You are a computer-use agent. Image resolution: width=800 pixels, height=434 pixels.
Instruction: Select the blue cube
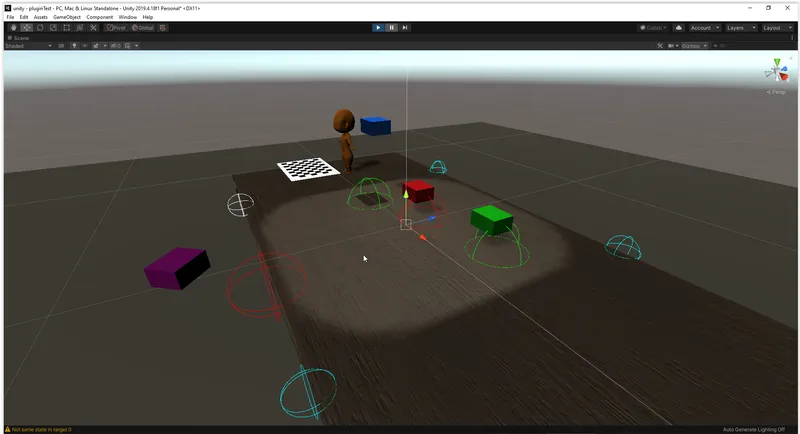(376, 126)
